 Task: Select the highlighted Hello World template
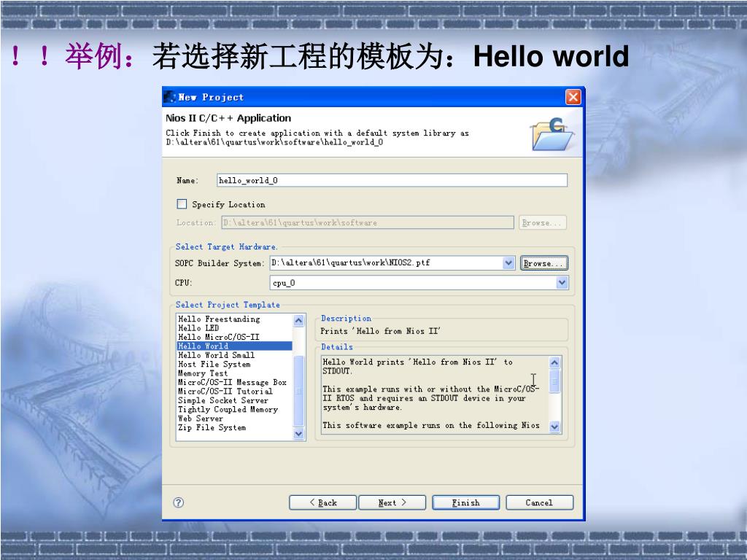click(x=234, y=346)
